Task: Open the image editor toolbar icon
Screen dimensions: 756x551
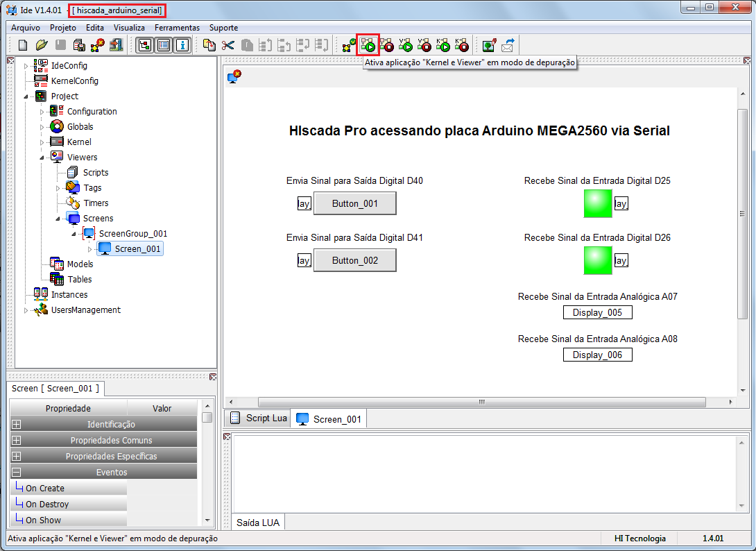Action: click(490, 46)
